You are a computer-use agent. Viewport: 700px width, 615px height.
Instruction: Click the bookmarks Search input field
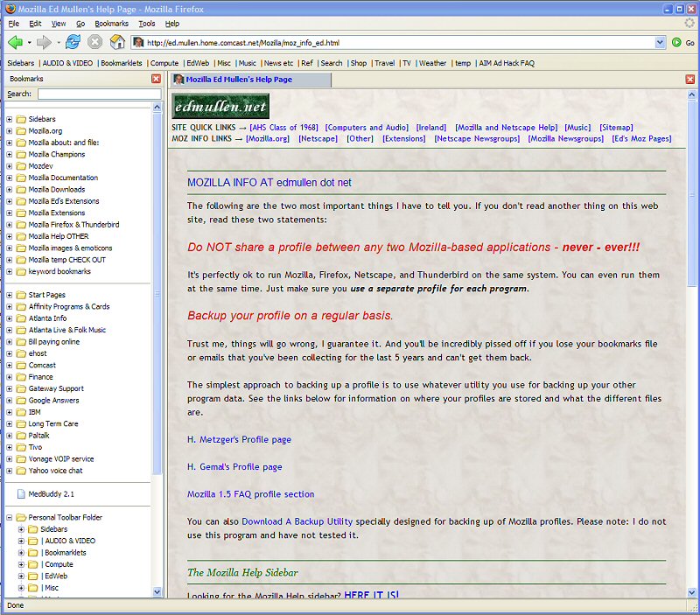point(99,94)
